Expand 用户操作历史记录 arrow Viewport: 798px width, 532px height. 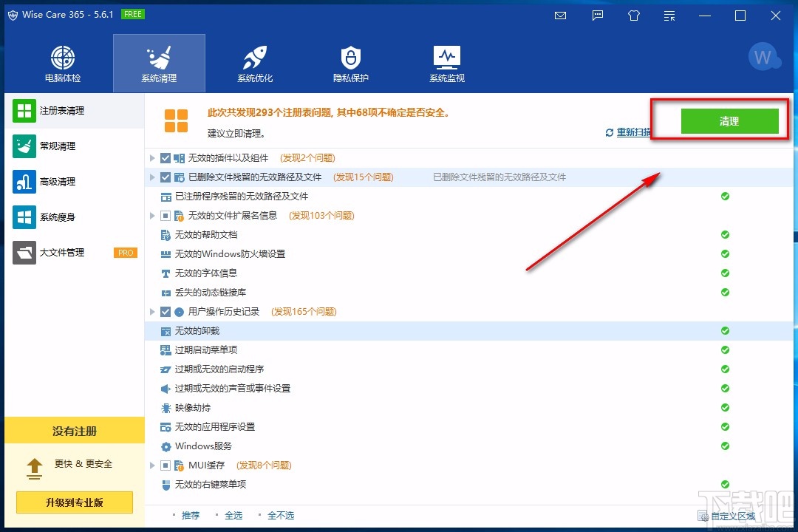[x=152, y=312]
